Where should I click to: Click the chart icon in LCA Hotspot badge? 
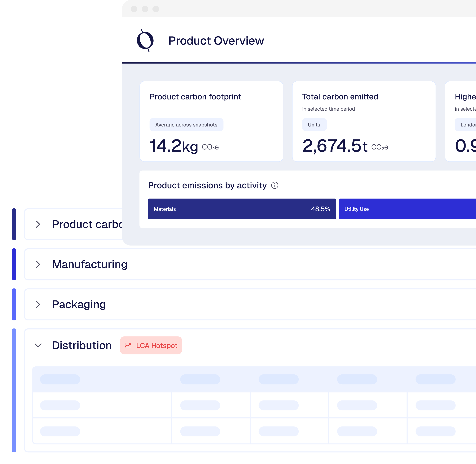coord(128,346)
